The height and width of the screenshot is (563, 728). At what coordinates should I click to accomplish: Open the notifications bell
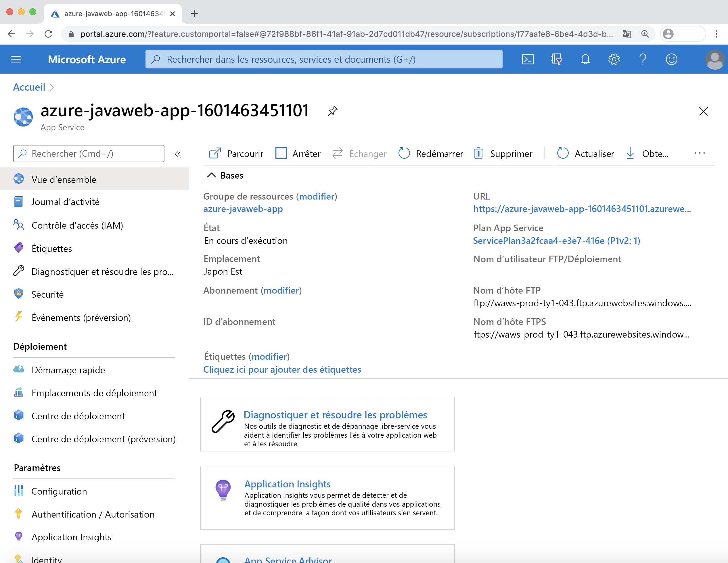click(x=585, y=59)
